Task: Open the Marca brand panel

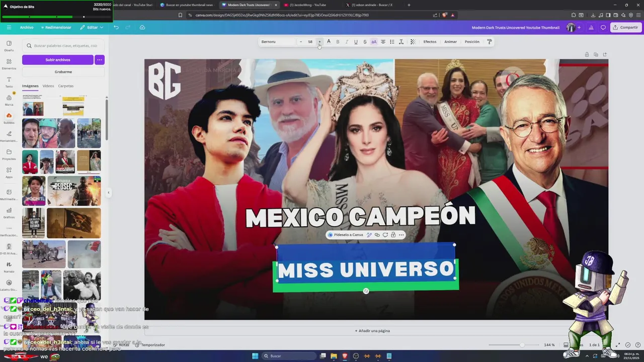Action: tap(9, 100)
